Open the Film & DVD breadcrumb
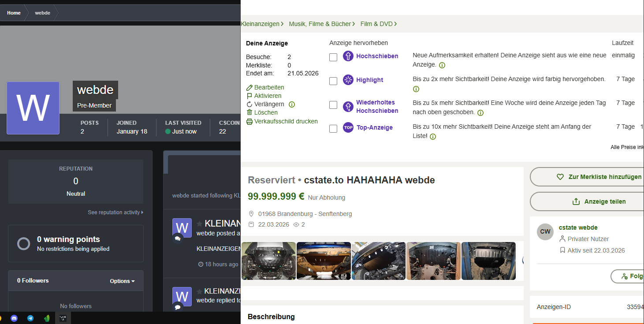Viewport: 644px width, 324px height. [x=379, y=24]
